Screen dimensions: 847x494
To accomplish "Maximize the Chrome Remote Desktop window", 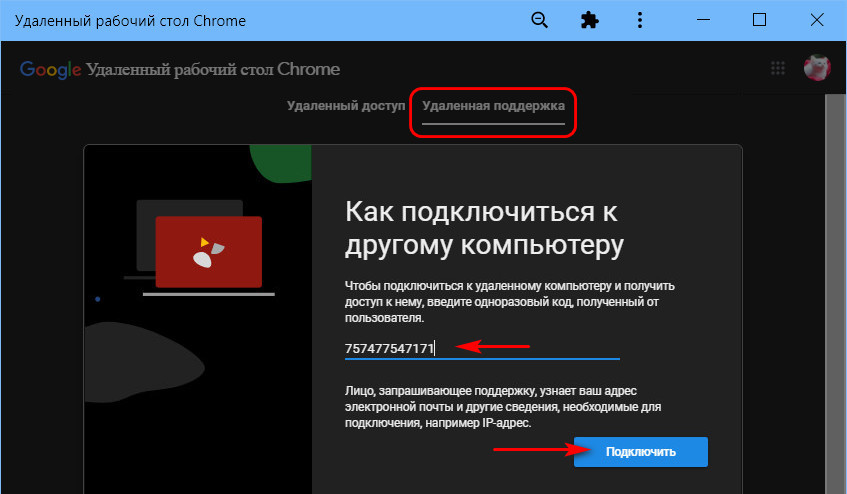I will [759, 20].
